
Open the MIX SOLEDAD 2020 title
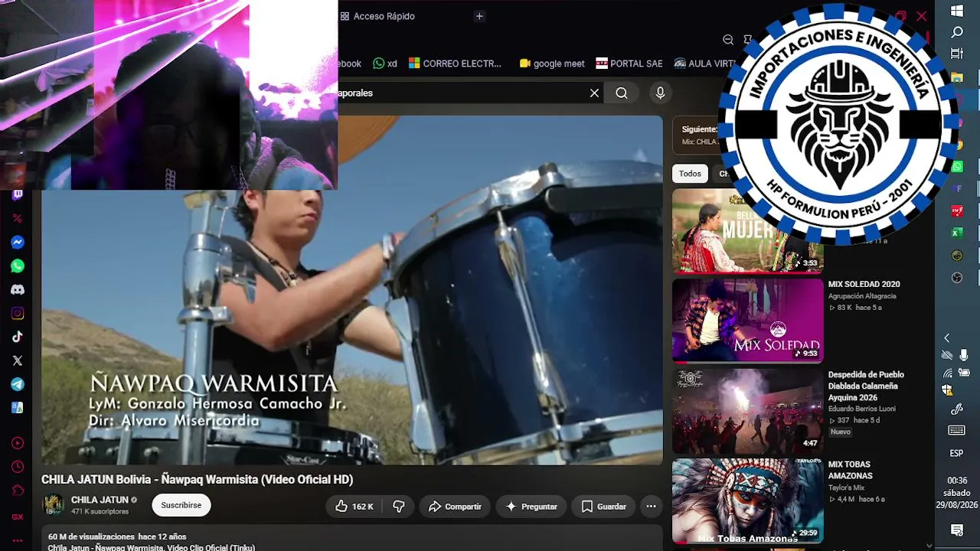tap(864, 285)
